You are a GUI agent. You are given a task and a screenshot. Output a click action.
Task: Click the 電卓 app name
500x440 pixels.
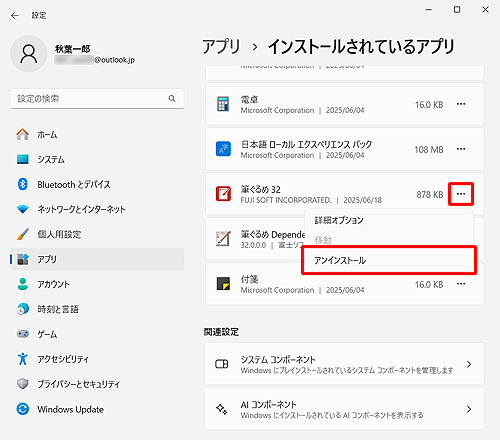click(x=249, y=99)
